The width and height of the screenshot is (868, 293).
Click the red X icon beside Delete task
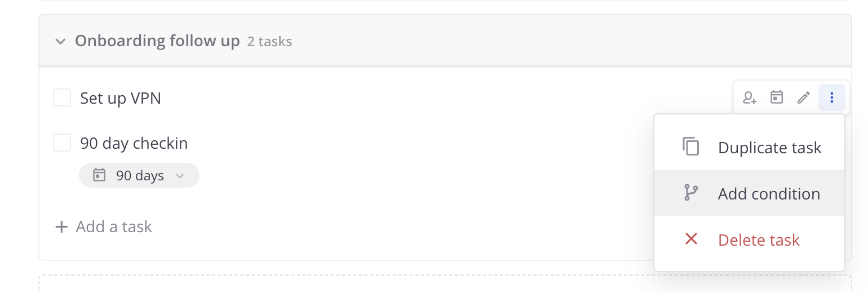[691, 239]
